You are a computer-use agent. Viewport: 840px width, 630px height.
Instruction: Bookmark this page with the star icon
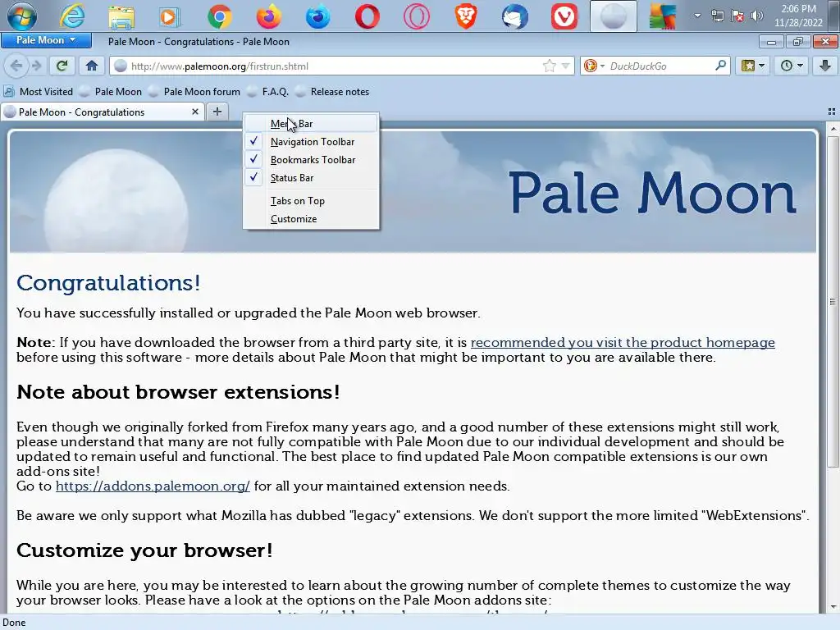(549, 66)
